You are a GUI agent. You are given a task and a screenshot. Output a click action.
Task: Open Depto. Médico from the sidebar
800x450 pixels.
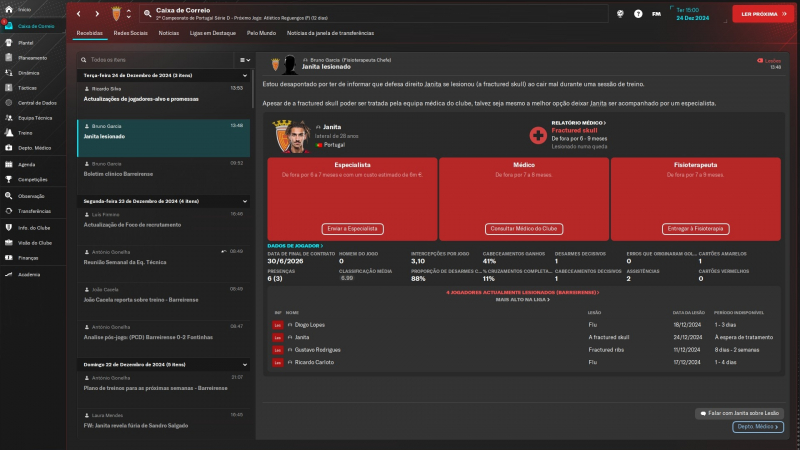[x=8, y=147]
